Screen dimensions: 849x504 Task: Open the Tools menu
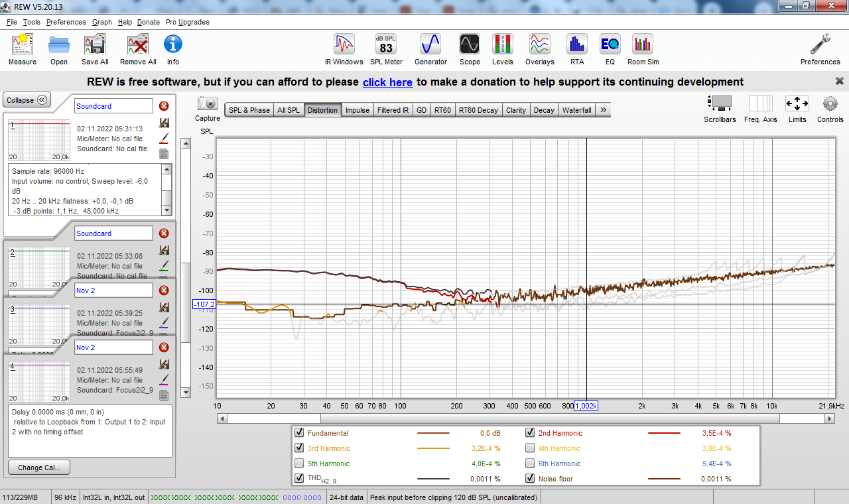pos(31,22)
